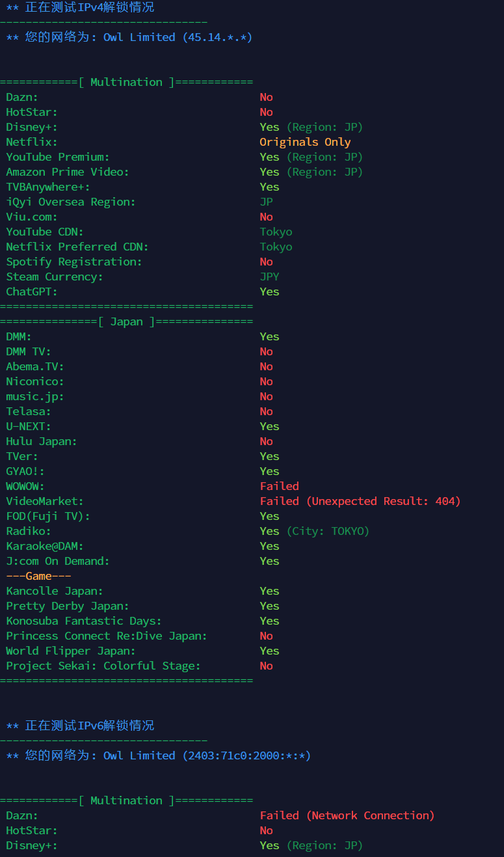504x857 pixels.
Task: Click 'Failed (Network Connection)' Dazn result
Action: (347, 815)
